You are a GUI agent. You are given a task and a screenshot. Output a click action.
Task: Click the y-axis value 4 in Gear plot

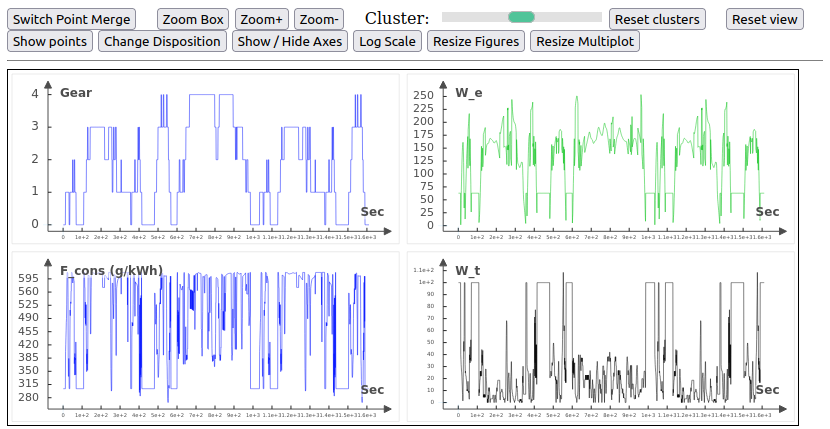click(x=35, y=94)
